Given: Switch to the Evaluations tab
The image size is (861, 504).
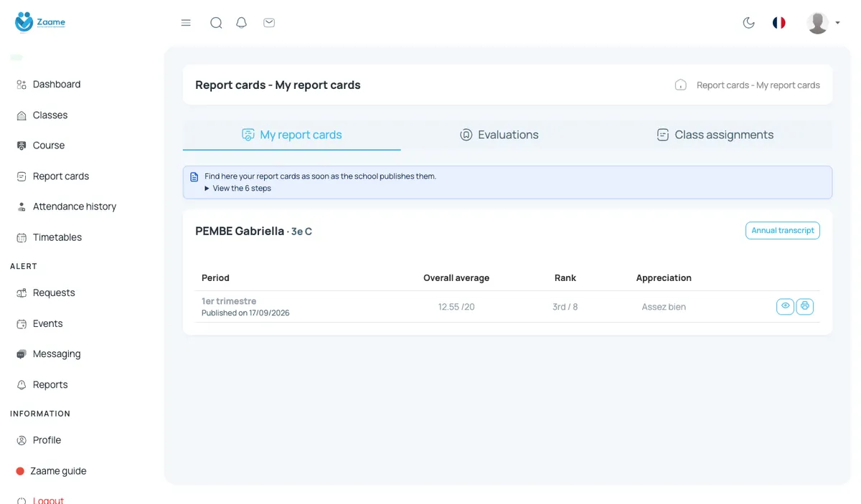Looking at the screenshot, I should tap(499, 135).
